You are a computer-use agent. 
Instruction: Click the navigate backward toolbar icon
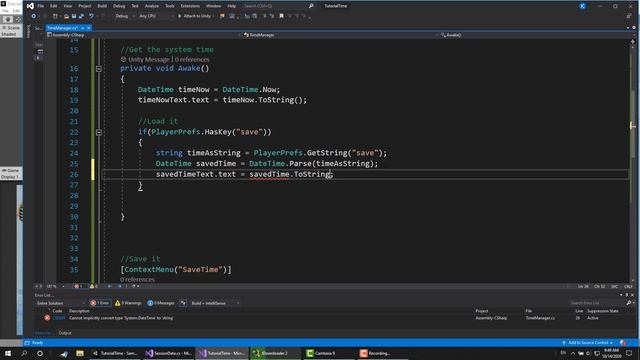point(33,16)
